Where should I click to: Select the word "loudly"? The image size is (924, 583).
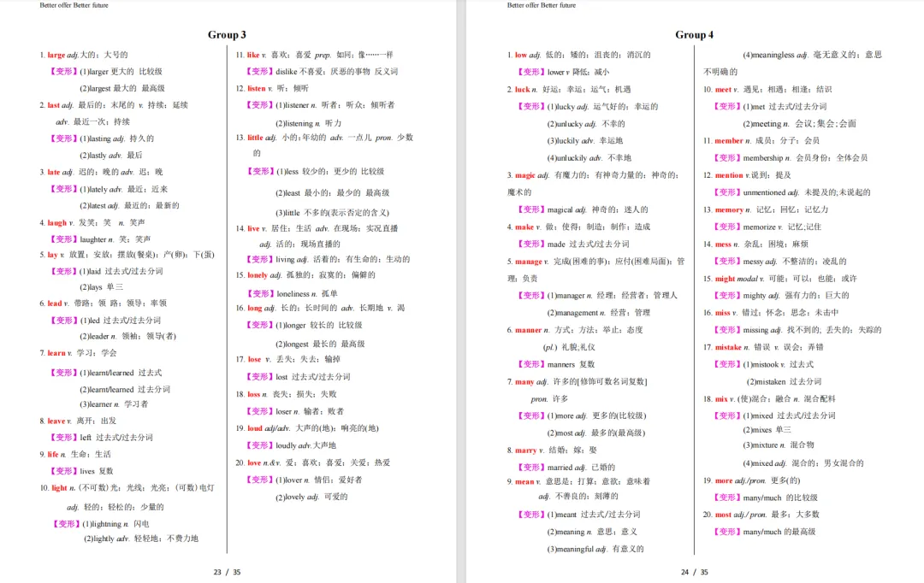[287, 445]
